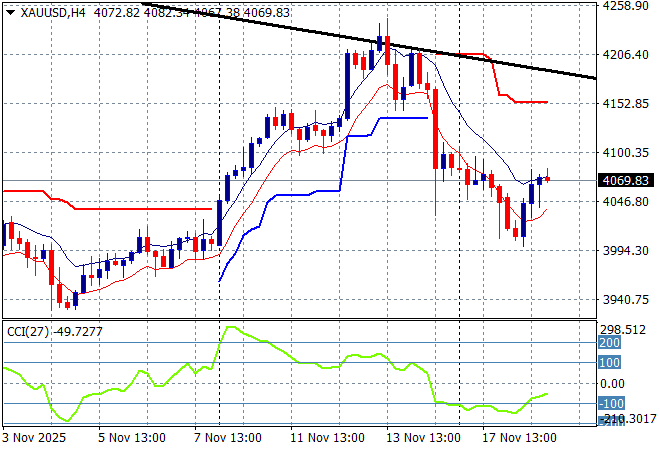The width and height of the screenshot is (660, 450).
Task: Click the OHLC values 4072.82 4082.34 text
Action: click(x=142, y=13)
